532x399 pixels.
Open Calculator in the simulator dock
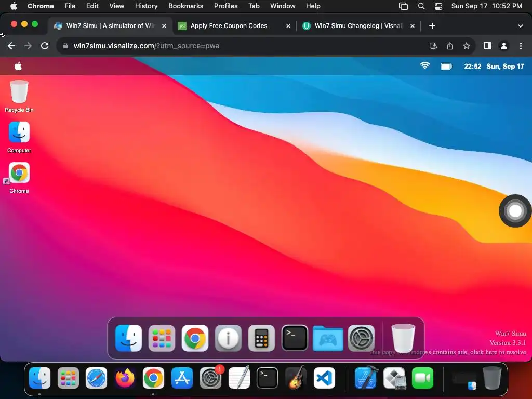coord(261,338)
